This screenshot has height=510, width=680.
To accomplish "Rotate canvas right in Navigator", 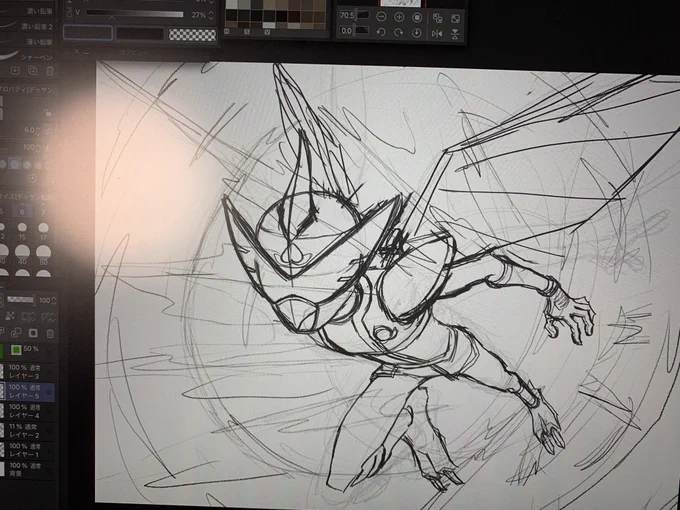I will pos(399,33).
